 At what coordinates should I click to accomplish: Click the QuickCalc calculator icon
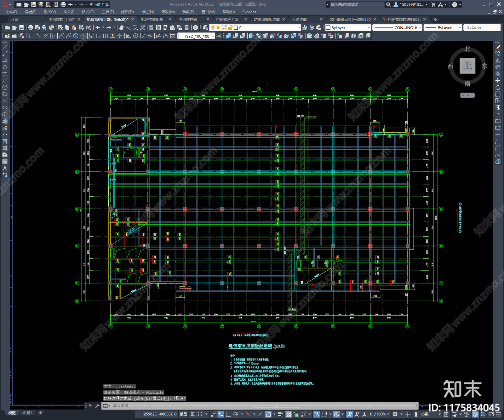[x=186, y=28]
